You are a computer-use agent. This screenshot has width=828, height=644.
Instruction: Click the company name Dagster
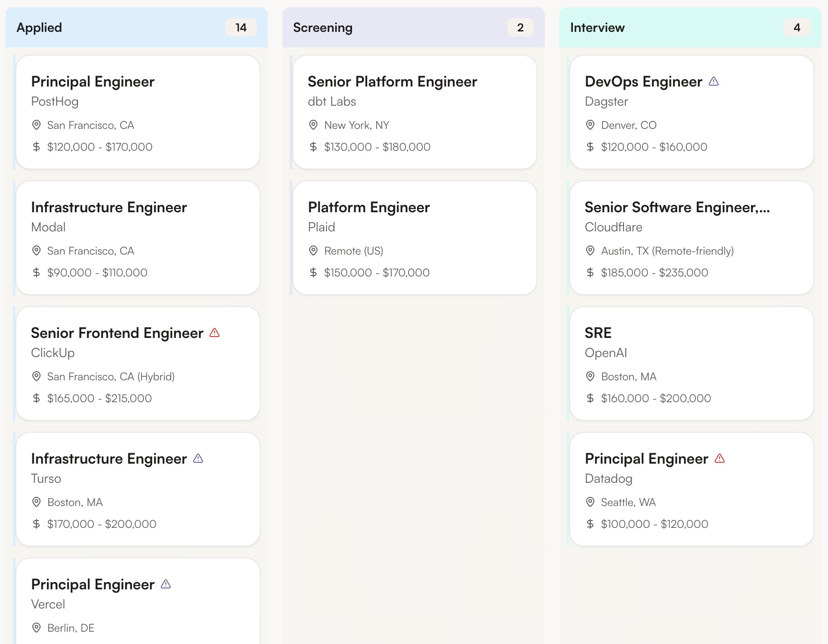tap(606, 102)
